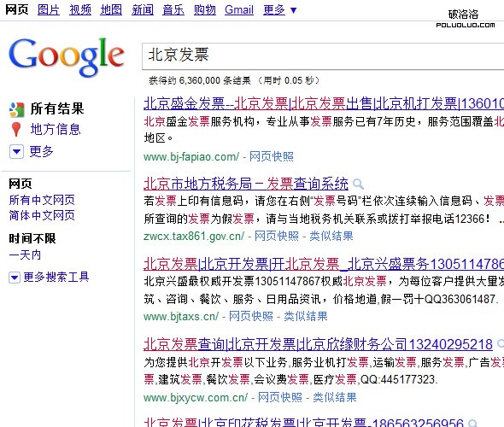This screenshot has height=427, width=504.
Task: Click the magnifier preview icon beside 发票查询系统
Action: 358,184
